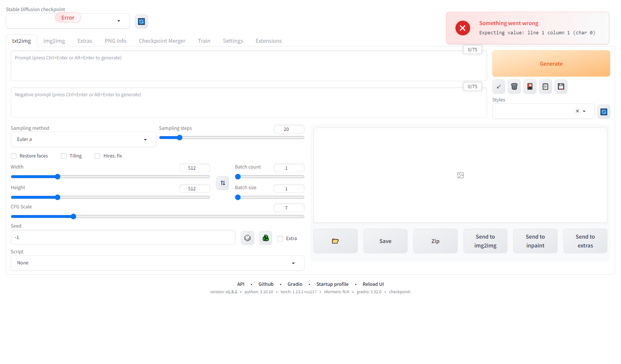Refresh the Styles list
Viewport: 621px width, 364px height.
(604, 112)
